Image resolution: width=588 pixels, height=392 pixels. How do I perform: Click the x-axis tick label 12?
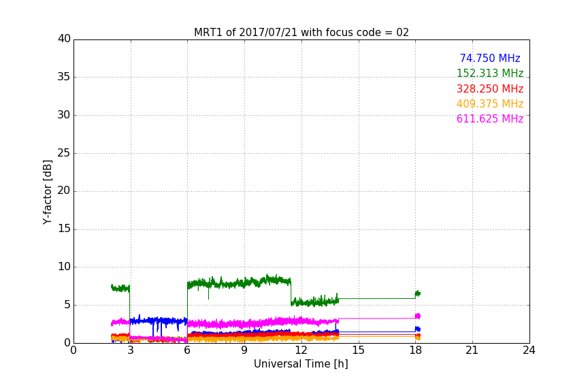pyautogui.click(x=301, y=350)
